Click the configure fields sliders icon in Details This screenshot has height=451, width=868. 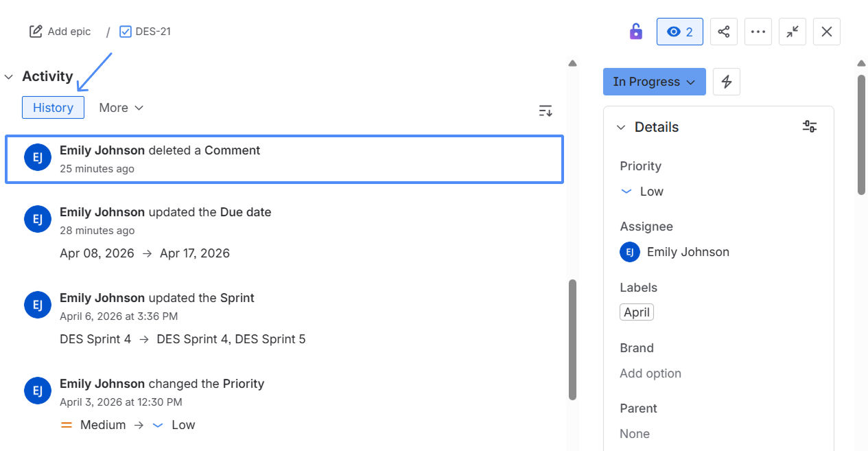[810, 126]
